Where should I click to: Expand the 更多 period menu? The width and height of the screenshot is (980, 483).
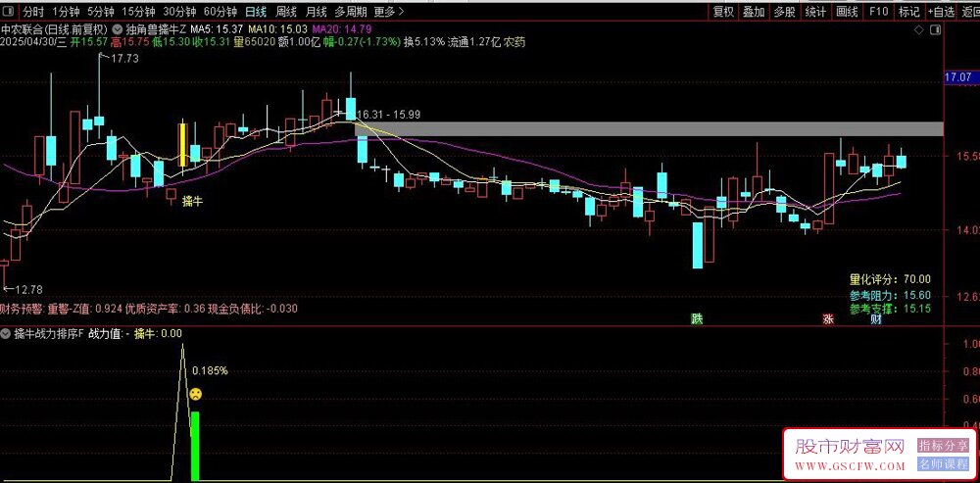click(389, 11)
